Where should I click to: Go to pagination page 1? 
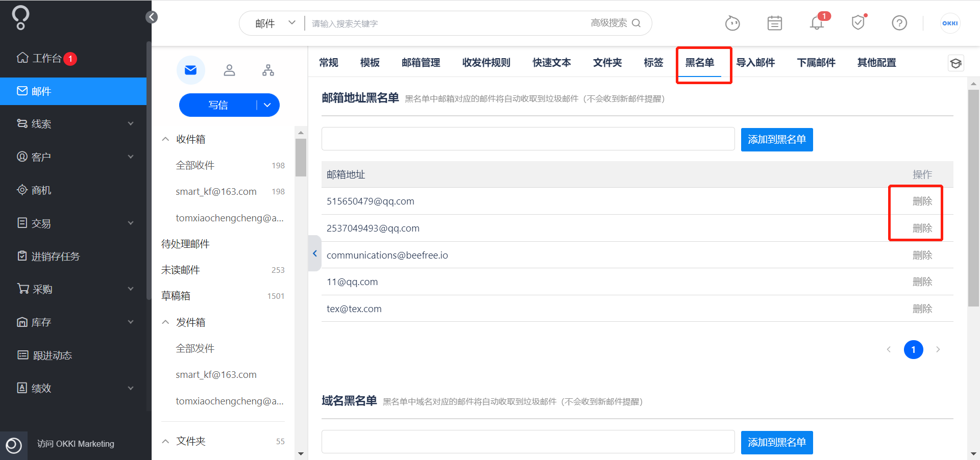[x=913, y=349]
